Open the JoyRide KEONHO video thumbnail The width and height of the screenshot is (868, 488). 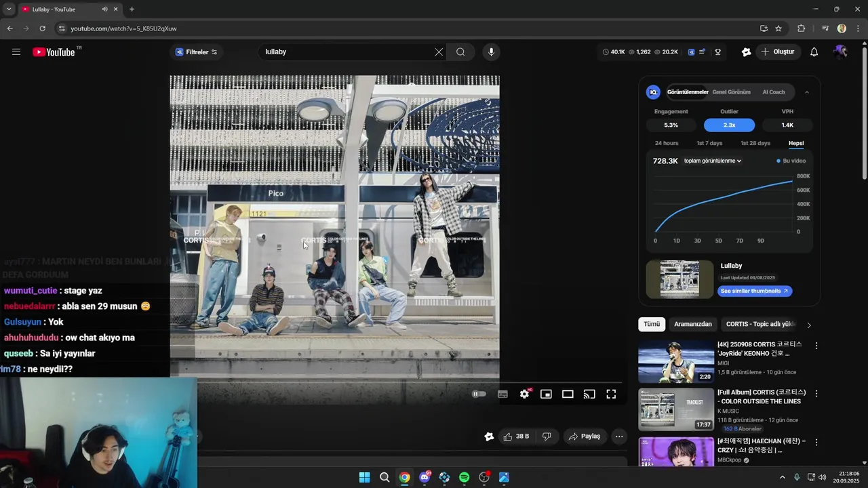676,362
